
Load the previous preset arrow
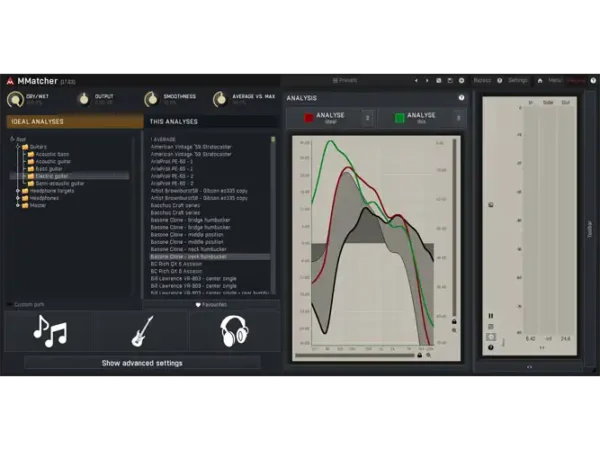point(416,80)
